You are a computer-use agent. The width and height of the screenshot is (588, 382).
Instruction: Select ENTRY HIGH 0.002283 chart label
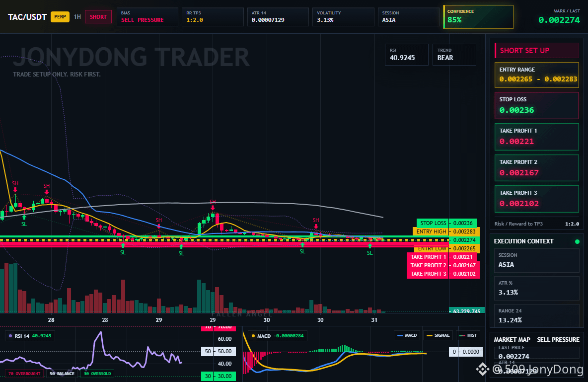click(x=446, y=231)
